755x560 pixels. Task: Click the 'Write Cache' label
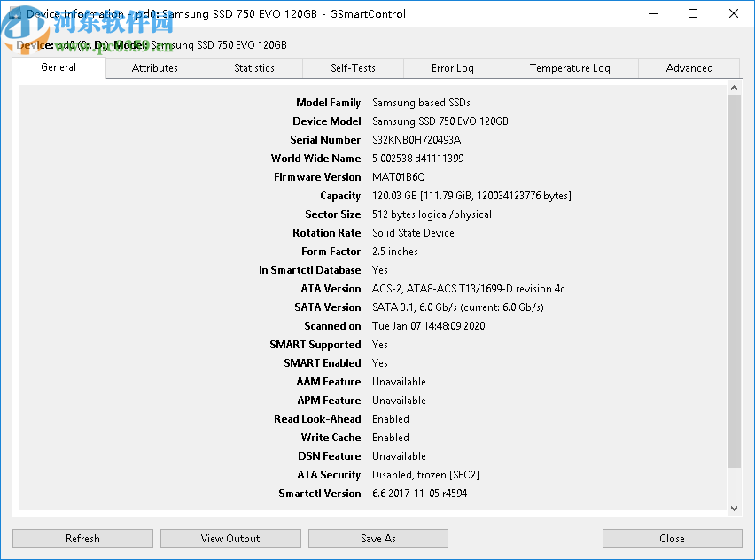pyautogui.click(x=331, y=438)
